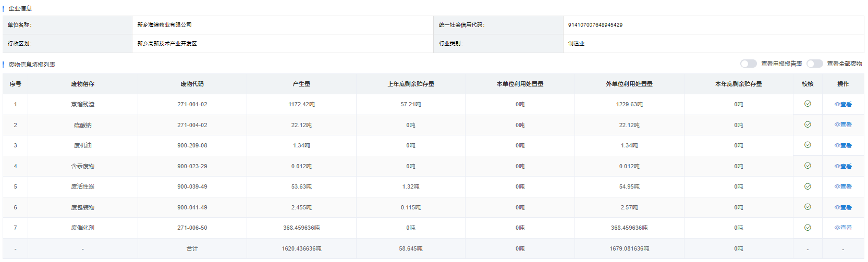
Task: Click the verification check icon for 废催化剂
Action: [808, 228]
